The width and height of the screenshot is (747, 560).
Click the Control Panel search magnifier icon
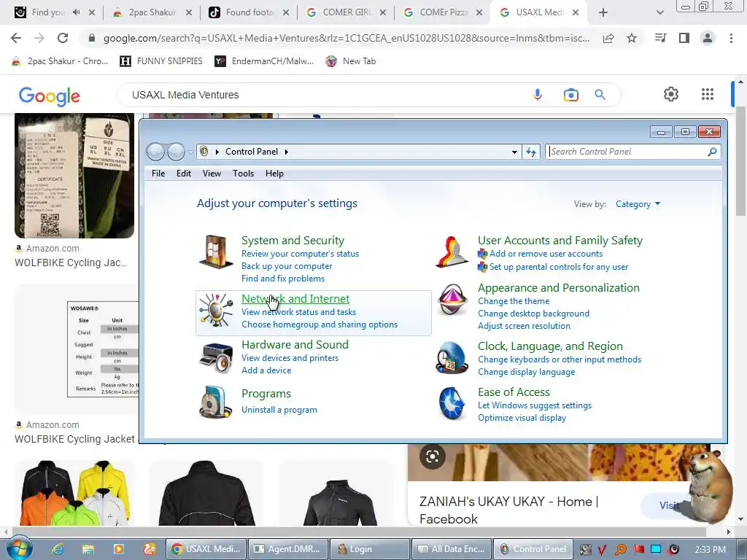tap(712, 152)
